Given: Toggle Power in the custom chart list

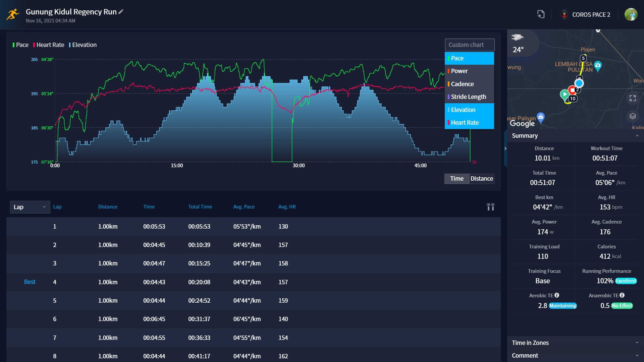Looking at the screenshot, I should (x=469, y=71).
